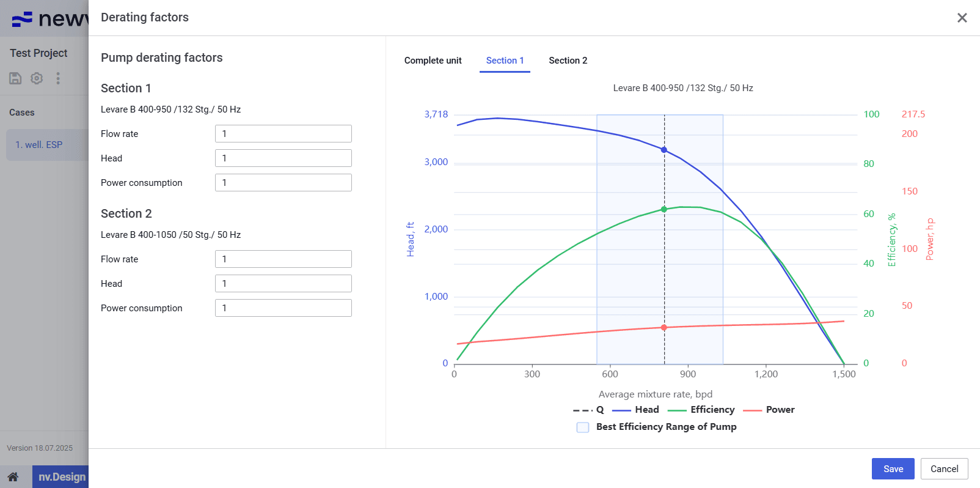This screenshot has width=980, height=488.
Task: Switch to the Complete unit tab
Action: click(x=433, y=61)
